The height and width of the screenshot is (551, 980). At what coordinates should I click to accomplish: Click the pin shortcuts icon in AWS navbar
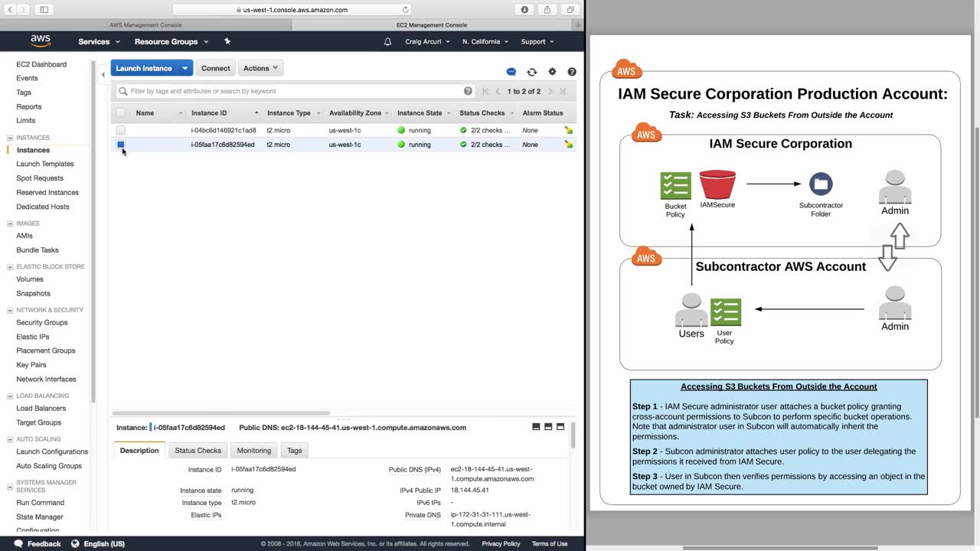[x=227, y=41]
